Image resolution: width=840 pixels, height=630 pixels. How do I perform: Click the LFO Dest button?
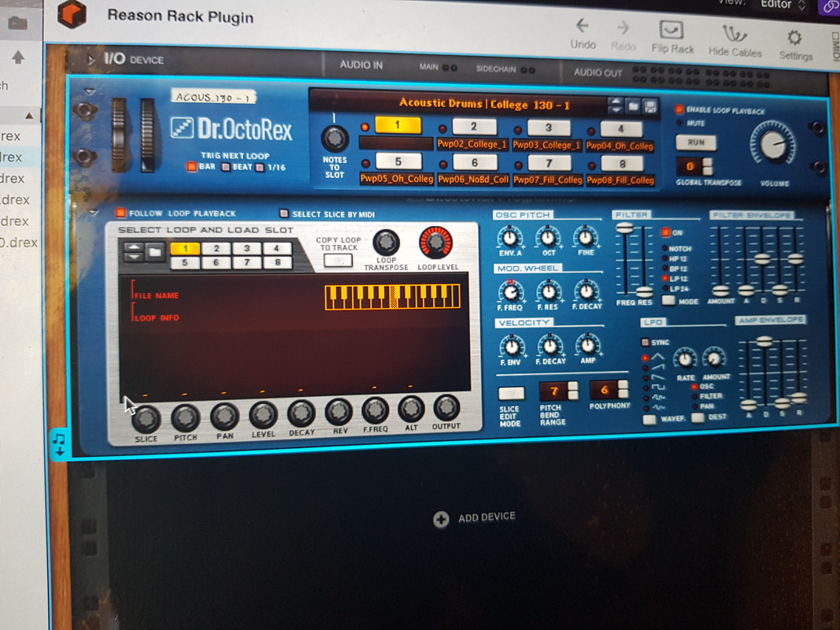698,418
